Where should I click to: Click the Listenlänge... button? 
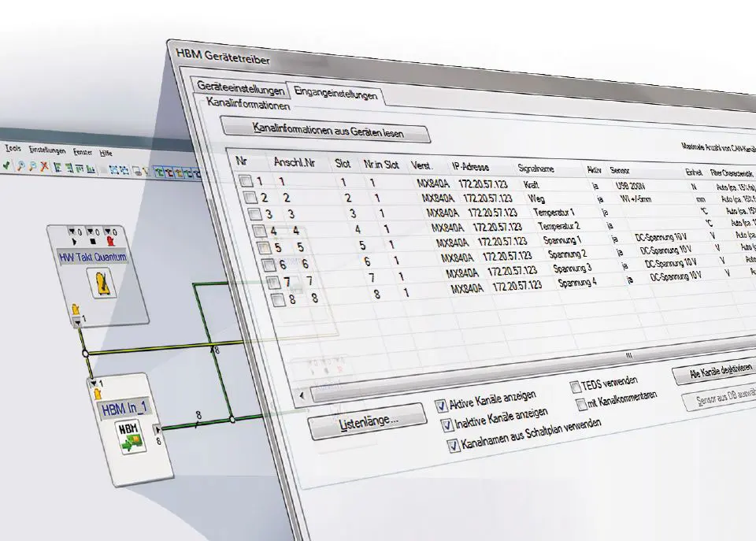tap(368, 423)
